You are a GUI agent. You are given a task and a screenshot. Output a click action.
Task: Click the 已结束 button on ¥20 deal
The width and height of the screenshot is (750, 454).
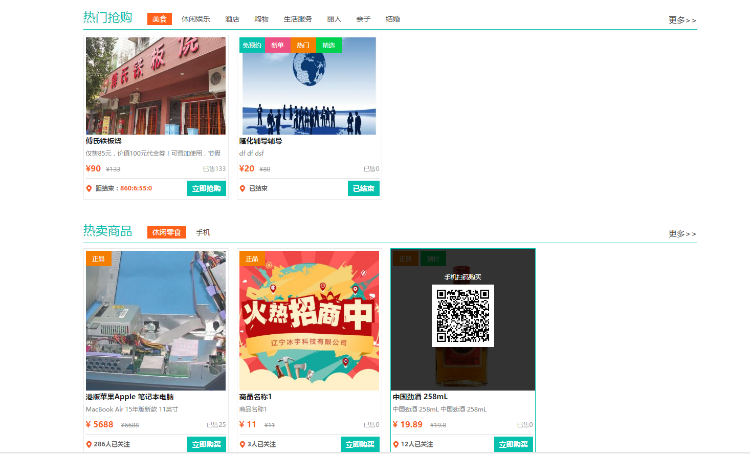(364, 188)
